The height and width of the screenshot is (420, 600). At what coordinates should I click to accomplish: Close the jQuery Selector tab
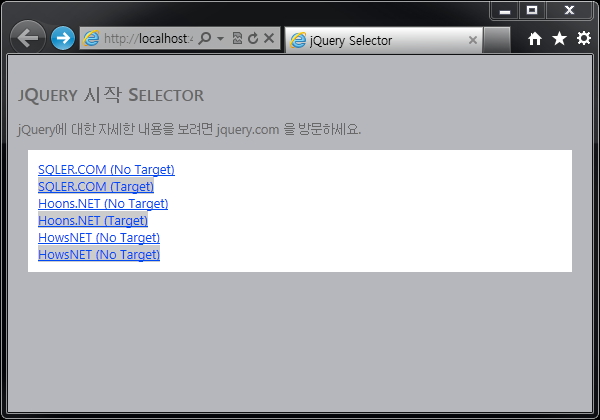473,40
